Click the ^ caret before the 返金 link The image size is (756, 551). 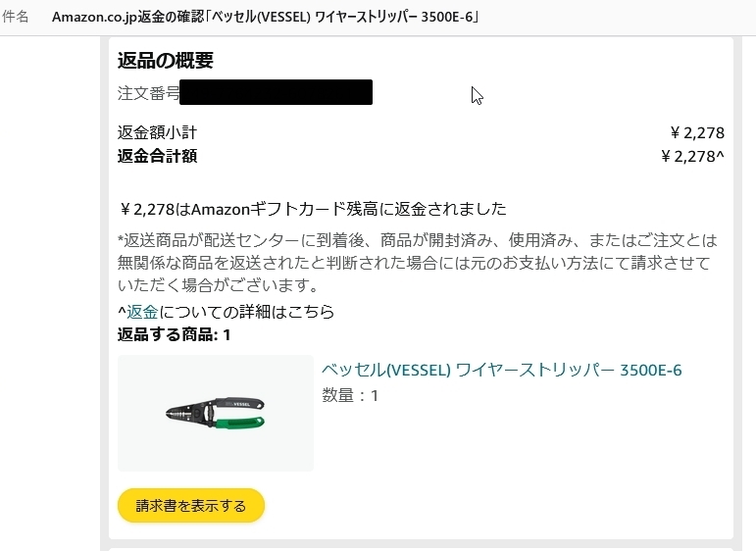tap(121, 312)
